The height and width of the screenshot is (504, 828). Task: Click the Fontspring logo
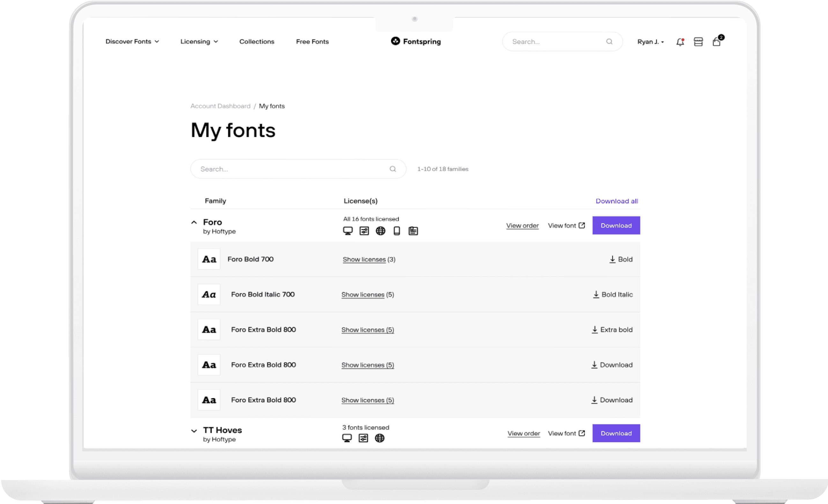[416, 41]
